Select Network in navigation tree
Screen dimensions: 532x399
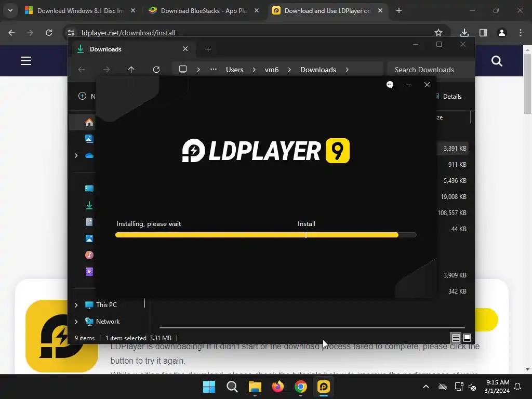[108, 321]
